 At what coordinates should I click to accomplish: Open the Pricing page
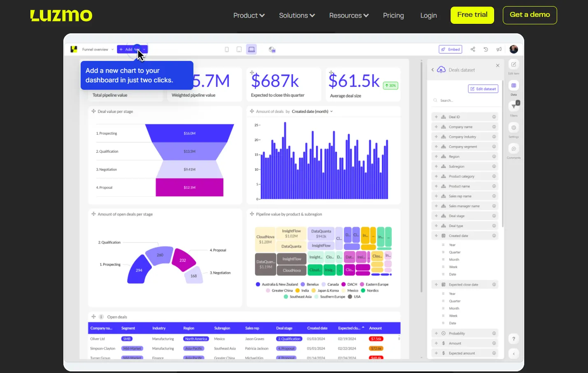pyautogui.click(x=393, y=15)
